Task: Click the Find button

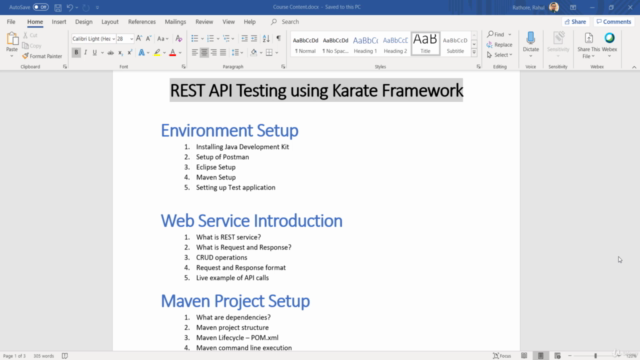Action: pos(496,34)
